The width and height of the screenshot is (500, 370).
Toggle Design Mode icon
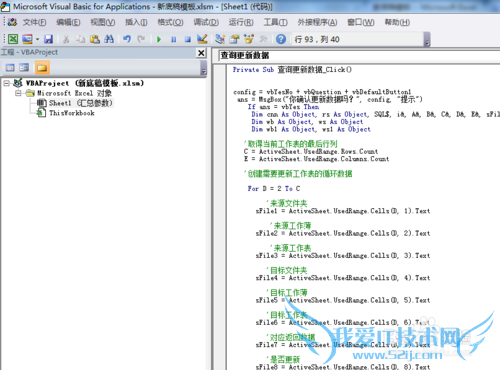202,39
